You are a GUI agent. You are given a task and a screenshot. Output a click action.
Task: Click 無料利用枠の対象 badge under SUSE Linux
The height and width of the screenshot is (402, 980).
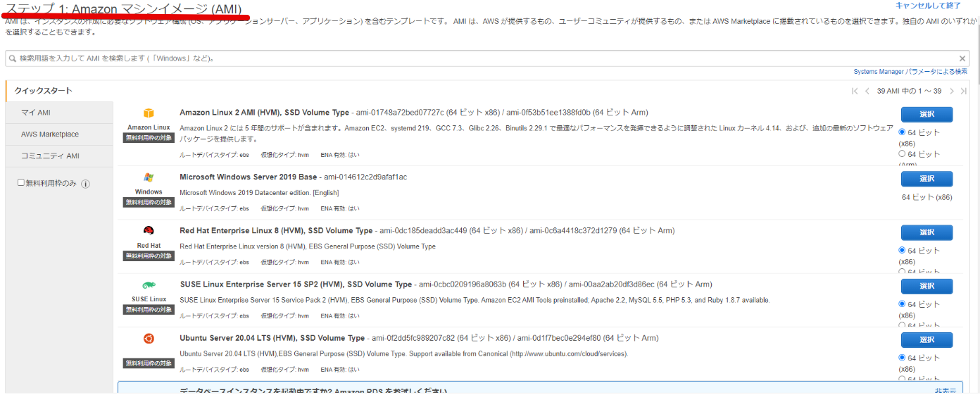click(149, 309)
